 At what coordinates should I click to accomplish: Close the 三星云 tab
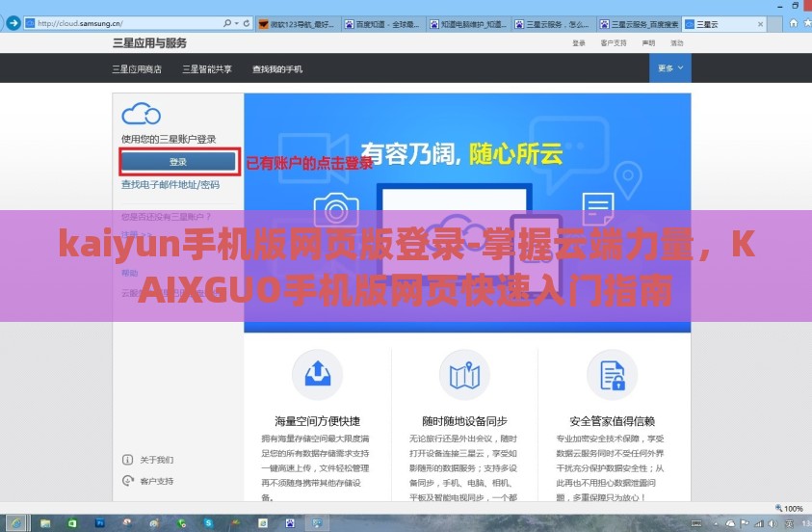click(760, 24)
